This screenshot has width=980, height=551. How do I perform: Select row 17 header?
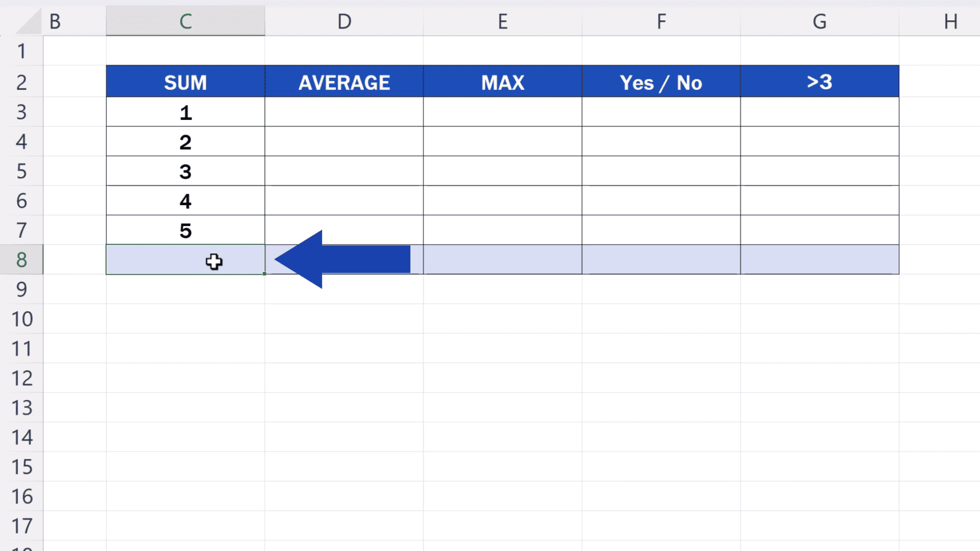[22, 526]
